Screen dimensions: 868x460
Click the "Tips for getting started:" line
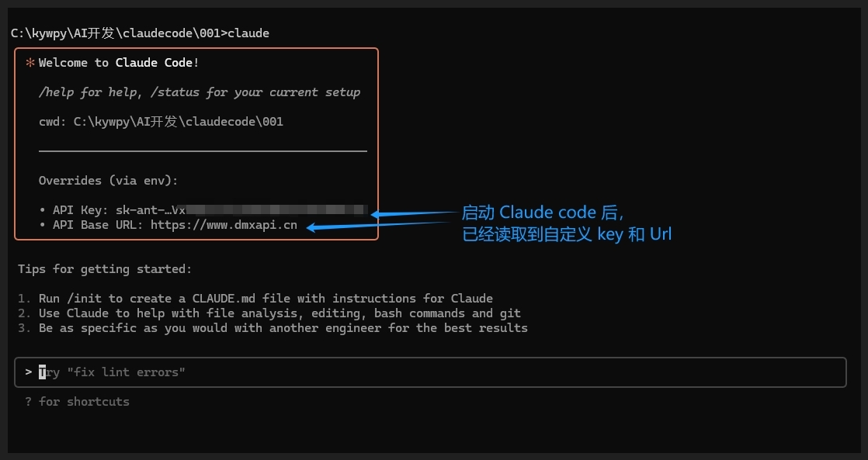click(x=105, y=269)
